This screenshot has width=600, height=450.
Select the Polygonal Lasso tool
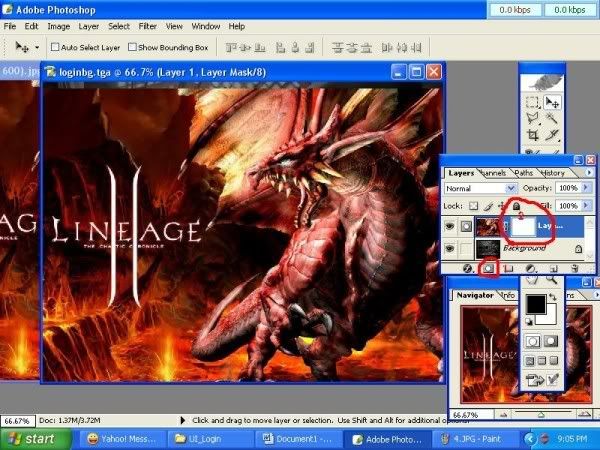532,118
